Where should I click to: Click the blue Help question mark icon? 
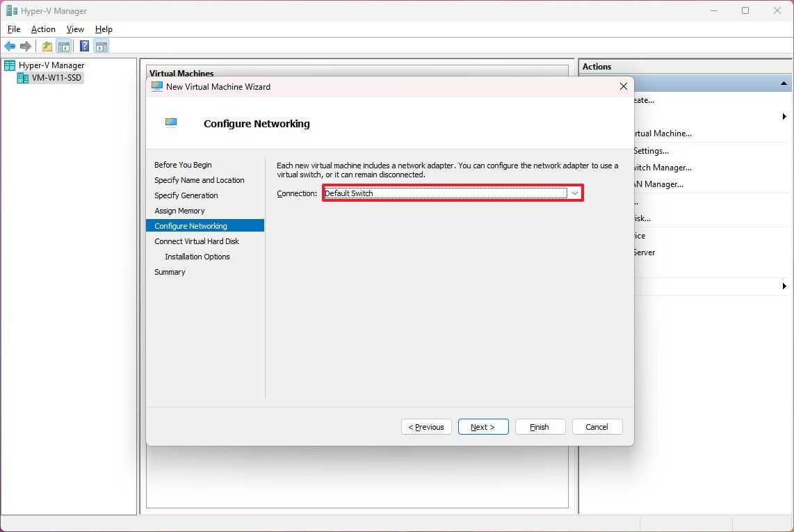84,47
